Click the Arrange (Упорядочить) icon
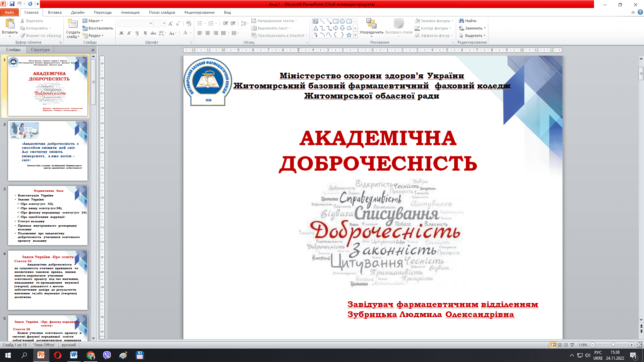The height and width of the screenshot is (362, 644). pos(371,23)
